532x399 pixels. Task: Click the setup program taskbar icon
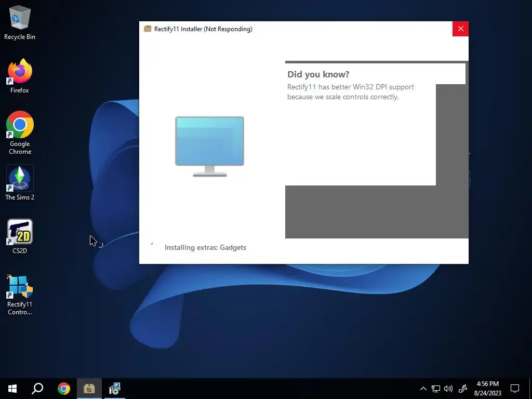[115, 389]
